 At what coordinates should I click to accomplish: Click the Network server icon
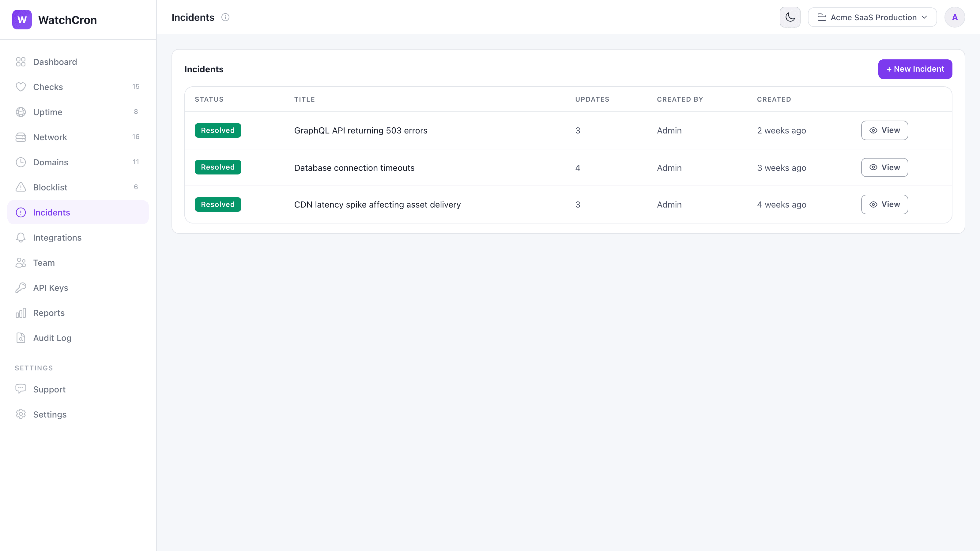[21, 137]
